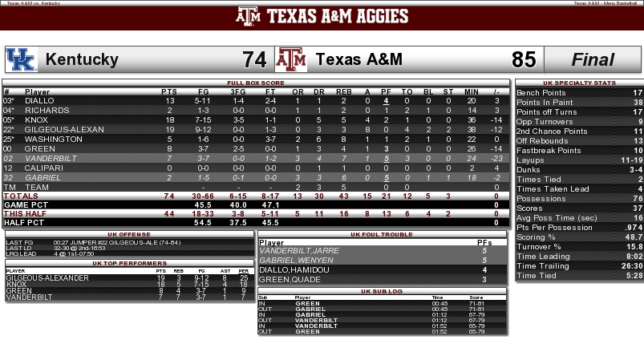Click Kentucky's score of 74
Image resolution: width=644 pixels, height=352 pixels.
254,59
